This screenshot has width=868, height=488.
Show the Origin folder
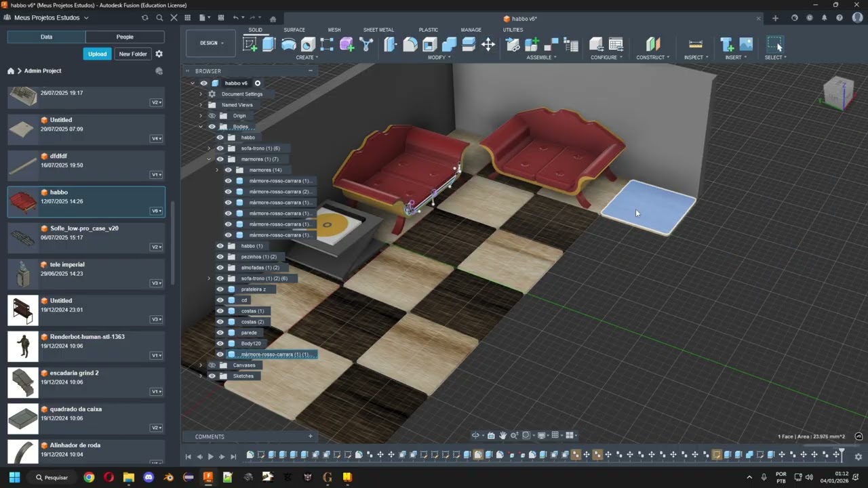click(x=212, y=116)
